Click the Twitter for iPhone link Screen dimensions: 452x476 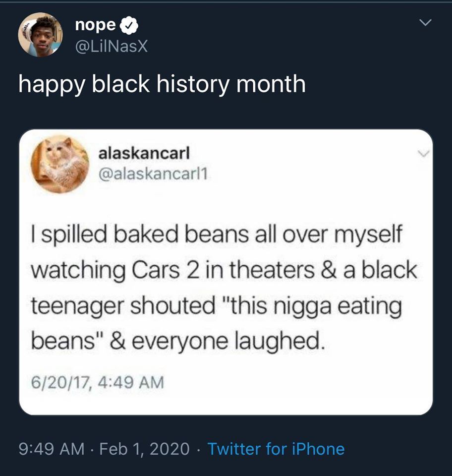tap(276, 449)
